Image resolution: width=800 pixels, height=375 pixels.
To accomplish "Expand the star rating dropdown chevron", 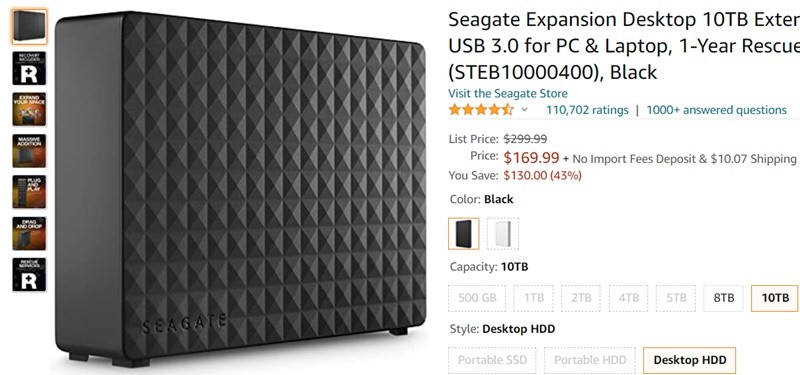I will click(524, 110).
